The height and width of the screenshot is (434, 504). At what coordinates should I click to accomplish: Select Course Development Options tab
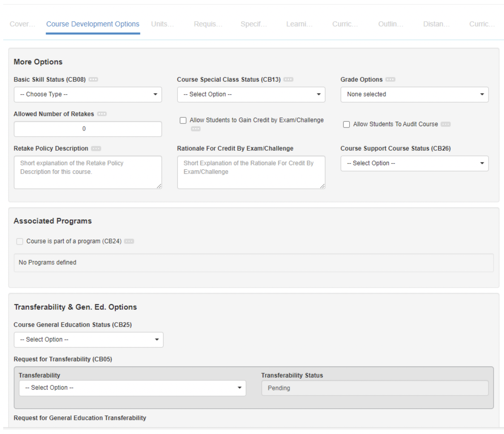coord(93,24)
